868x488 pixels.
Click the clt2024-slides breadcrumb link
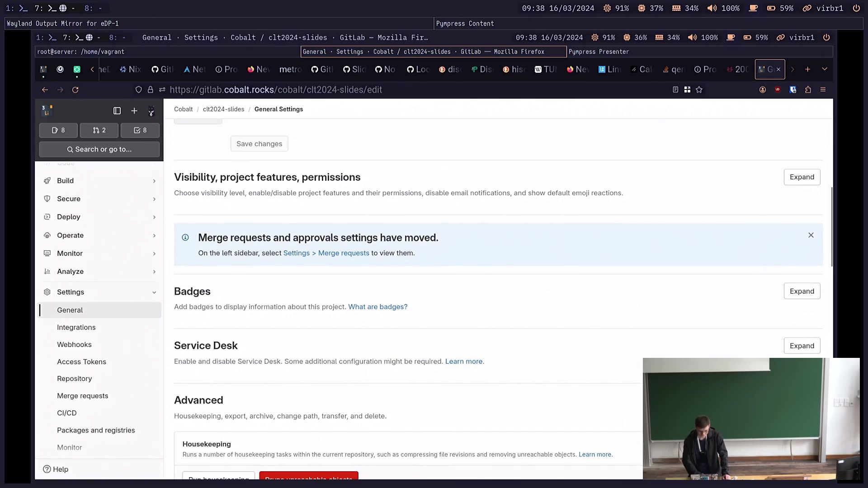coord(223,109)
